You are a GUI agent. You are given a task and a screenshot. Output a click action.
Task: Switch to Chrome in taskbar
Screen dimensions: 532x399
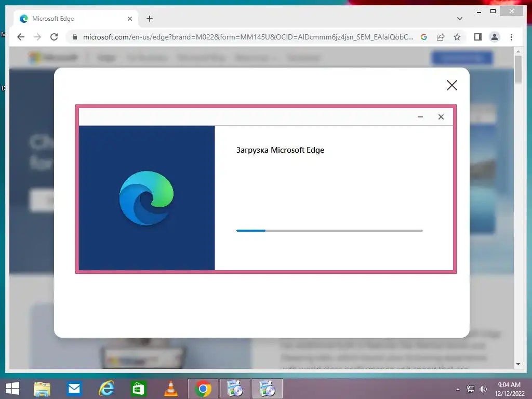(x=203, y=389)
